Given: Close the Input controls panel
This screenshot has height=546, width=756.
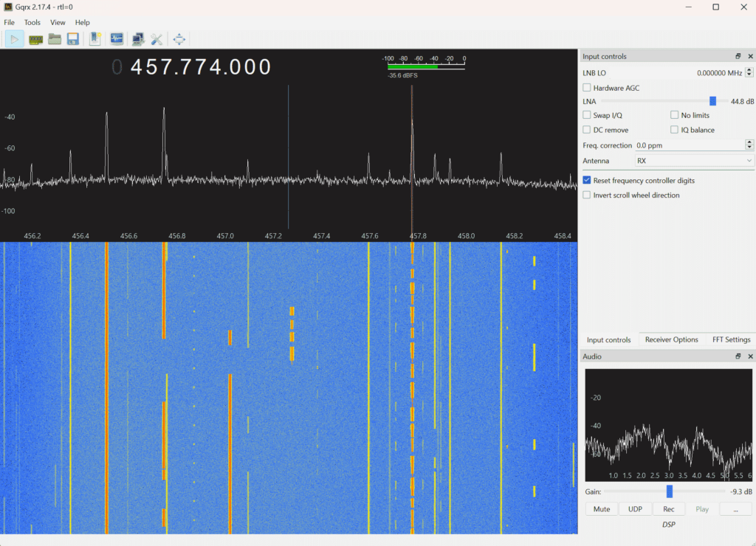Looking at the screenshot, I should (x=750, y=56).
